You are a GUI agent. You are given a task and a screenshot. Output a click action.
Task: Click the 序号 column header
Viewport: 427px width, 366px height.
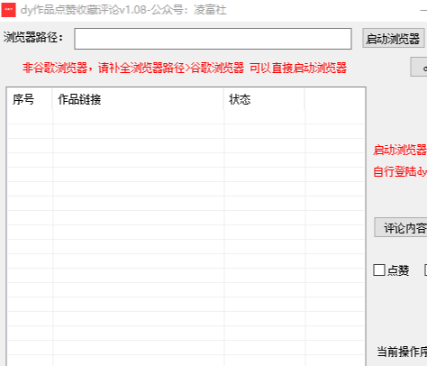[x=29, y=99]
